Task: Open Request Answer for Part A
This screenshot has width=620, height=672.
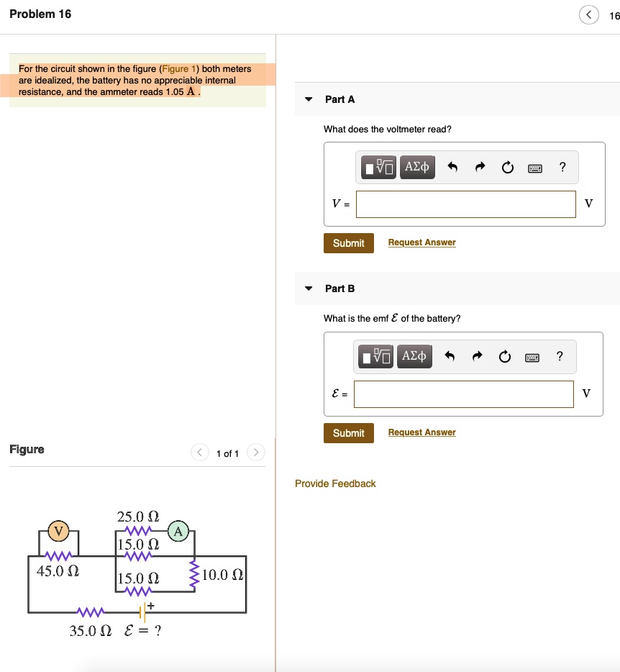Action: (x=421, y=242)
